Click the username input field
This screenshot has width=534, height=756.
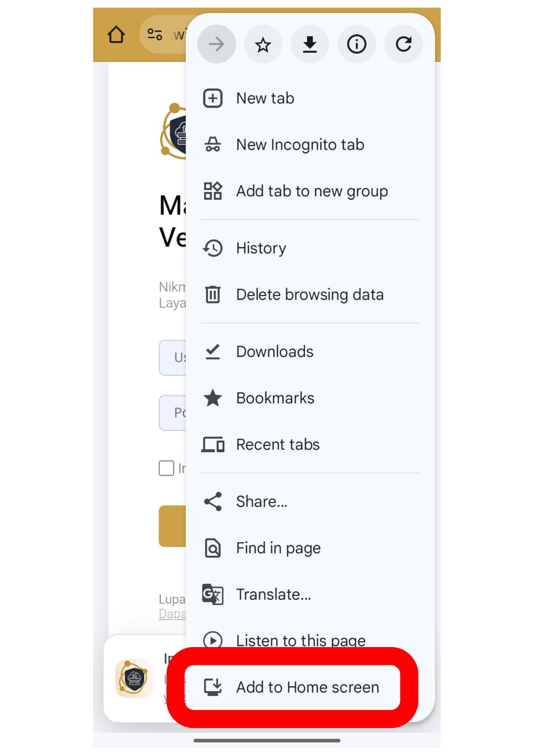(173, 358)
